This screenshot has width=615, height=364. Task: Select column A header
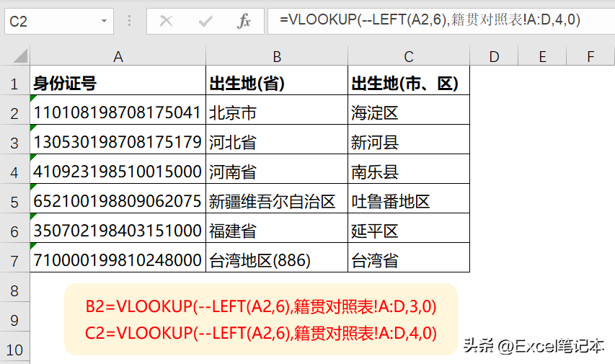[x=118, y=56]
